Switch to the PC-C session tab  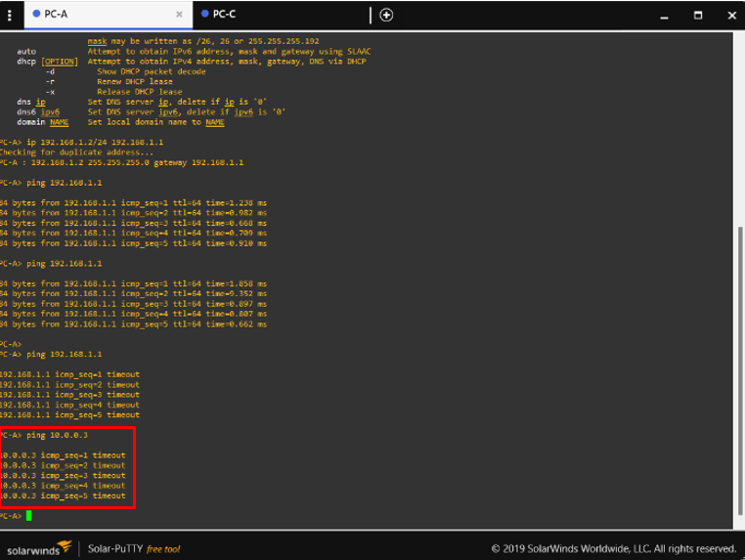[225, 15]
